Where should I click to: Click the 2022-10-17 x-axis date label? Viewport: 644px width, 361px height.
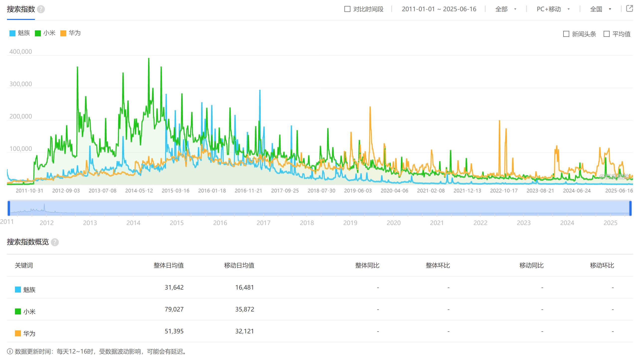(x=504, y=191)
